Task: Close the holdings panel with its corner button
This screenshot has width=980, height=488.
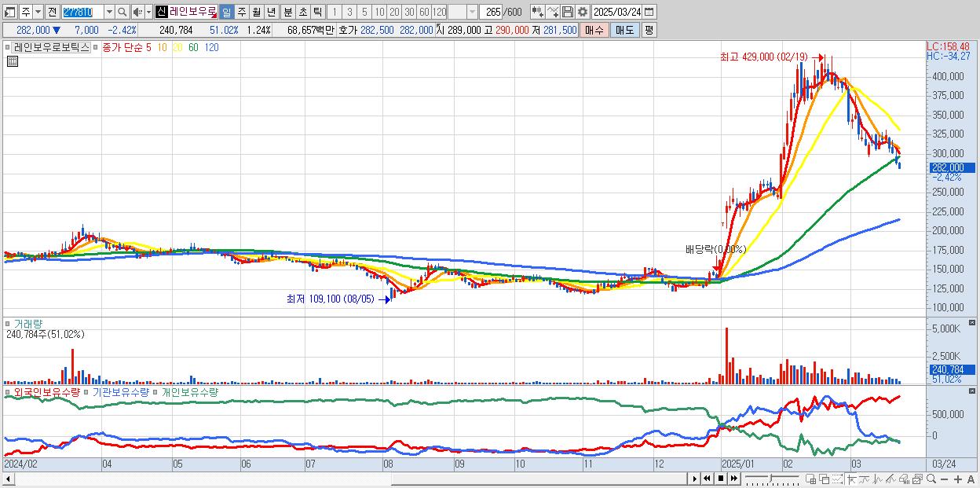Action: pyautogui.click(x=972, y=391)
